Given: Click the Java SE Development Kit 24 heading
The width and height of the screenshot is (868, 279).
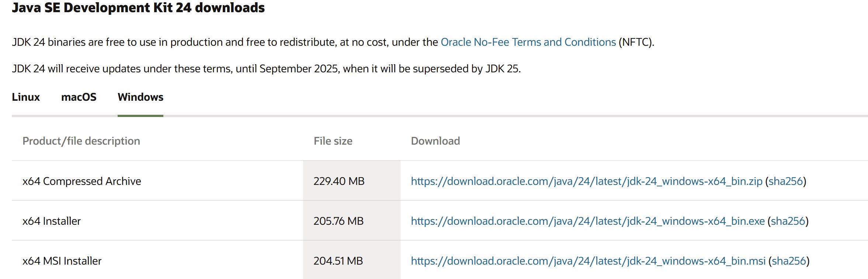Looking at the screenshot, I should point(138,7).
